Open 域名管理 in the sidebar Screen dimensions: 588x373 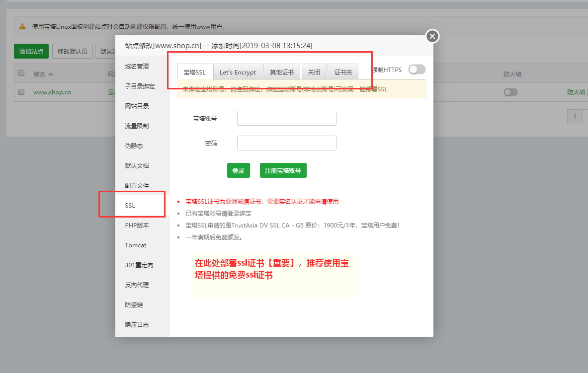pyautogui.click(x=137, y=67)
